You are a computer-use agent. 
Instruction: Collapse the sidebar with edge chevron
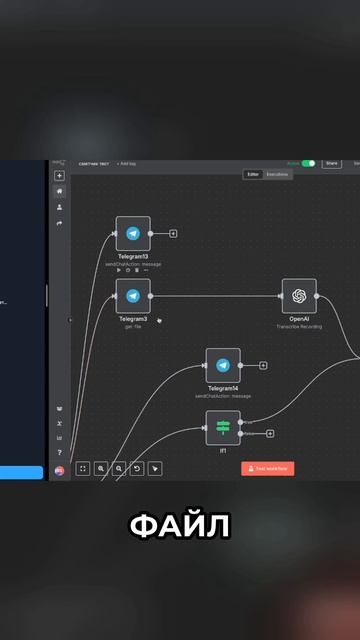tap(69, 320)
